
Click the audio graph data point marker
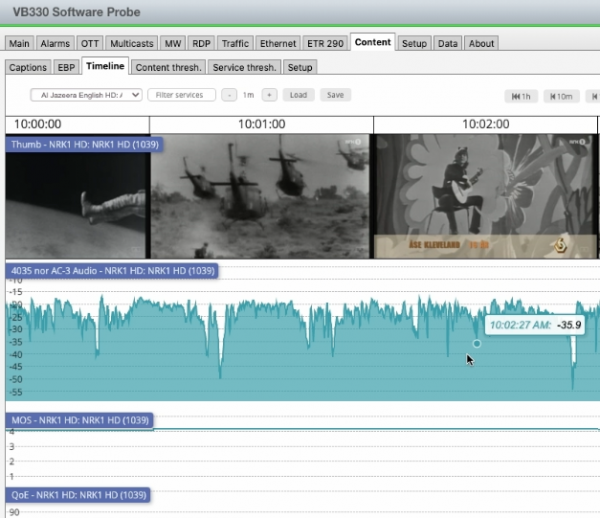(x=476, y=343)
